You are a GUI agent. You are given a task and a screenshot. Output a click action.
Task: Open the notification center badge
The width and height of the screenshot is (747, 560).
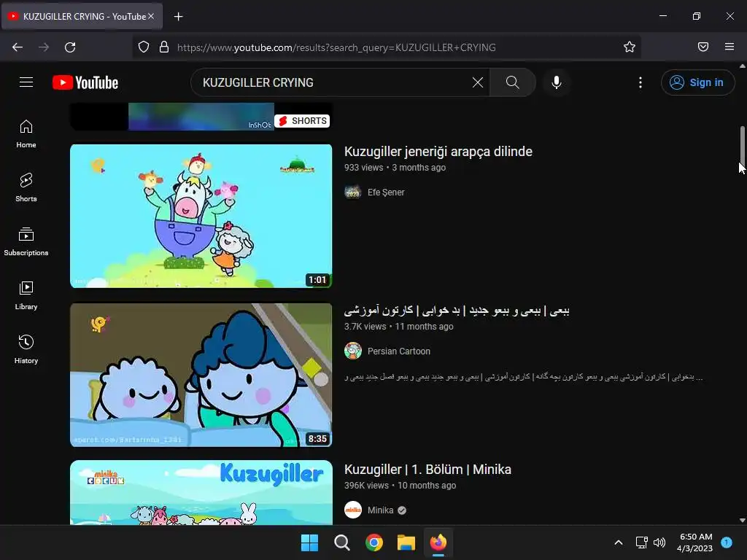(x=727, y=542)
